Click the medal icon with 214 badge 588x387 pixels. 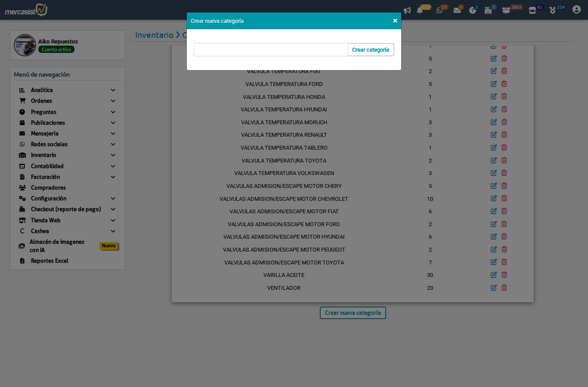coord(553,10)
